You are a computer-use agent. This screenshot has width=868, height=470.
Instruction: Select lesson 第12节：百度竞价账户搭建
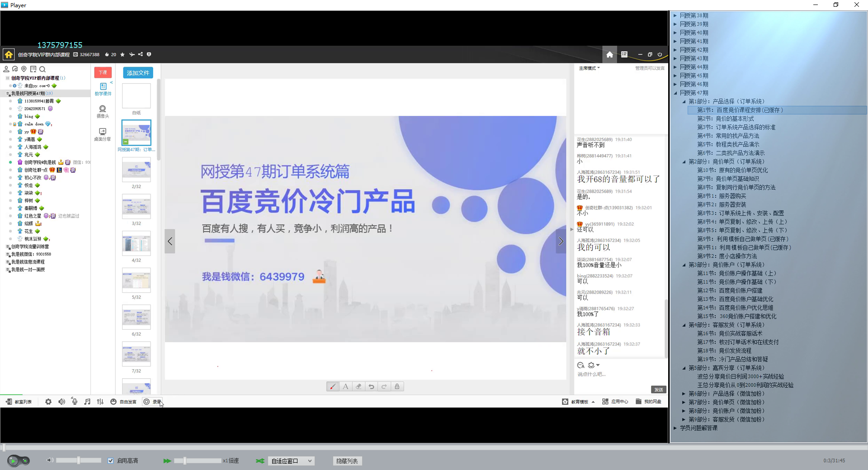point(729,290)
